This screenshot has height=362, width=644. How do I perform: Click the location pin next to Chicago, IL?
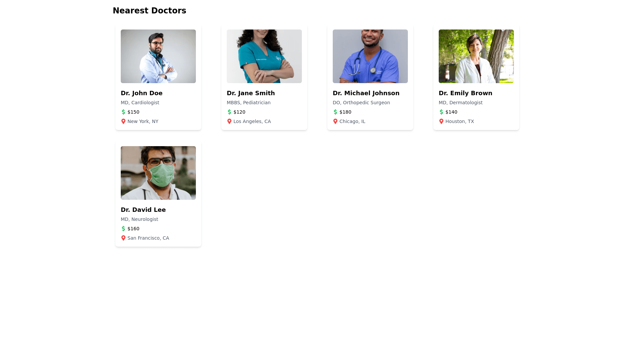pos(335,121)
